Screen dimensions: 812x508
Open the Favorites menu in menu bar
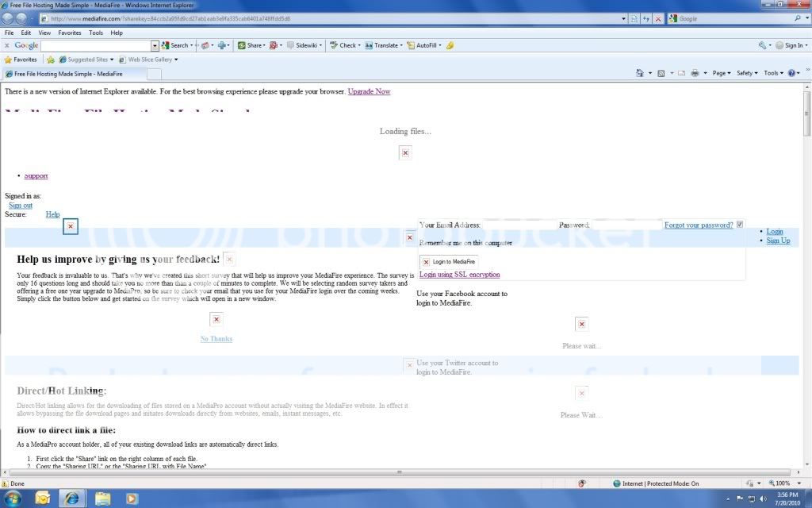coord(69,33)
